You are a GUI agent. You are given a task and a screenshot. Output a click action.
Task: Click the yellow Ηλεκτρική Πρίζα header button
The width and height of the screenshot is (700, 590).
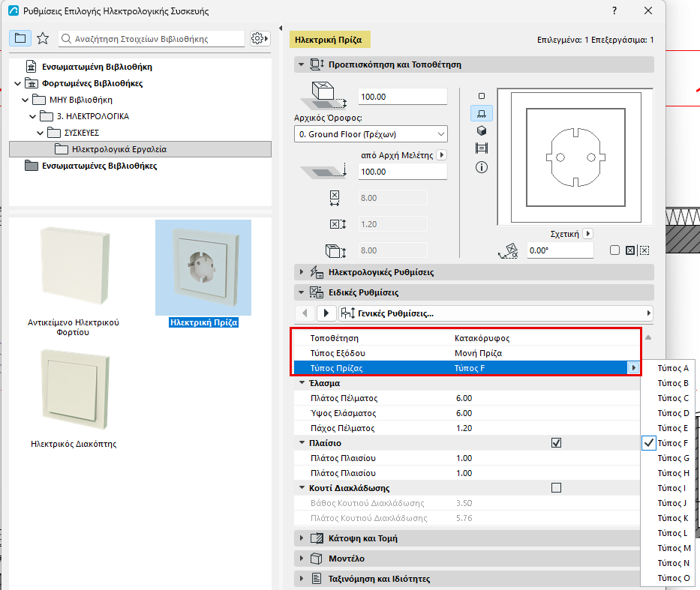click(x=330, y=40)
